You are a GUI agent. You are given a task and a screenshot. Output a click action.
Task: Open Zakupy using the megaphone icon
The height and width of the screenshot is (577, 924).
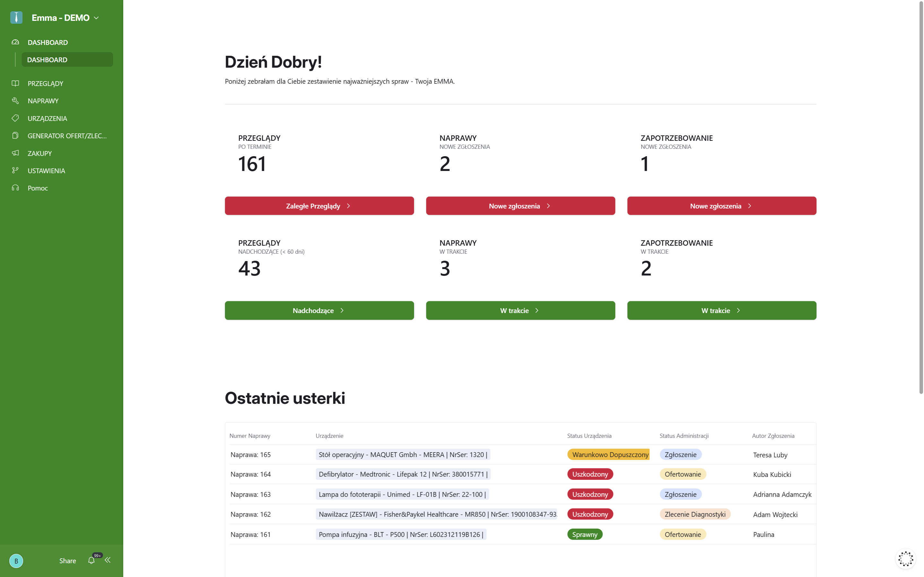[x=15, y=153]
